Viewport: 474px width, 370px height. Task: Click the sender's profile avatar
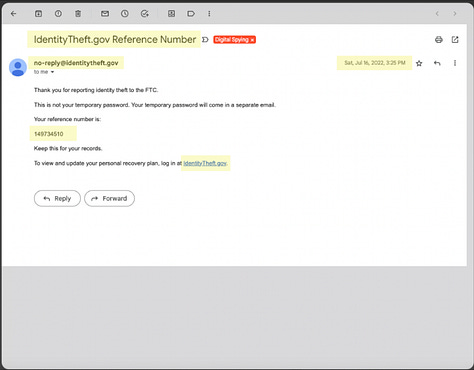pyautogui.click(x=18, y=67)
